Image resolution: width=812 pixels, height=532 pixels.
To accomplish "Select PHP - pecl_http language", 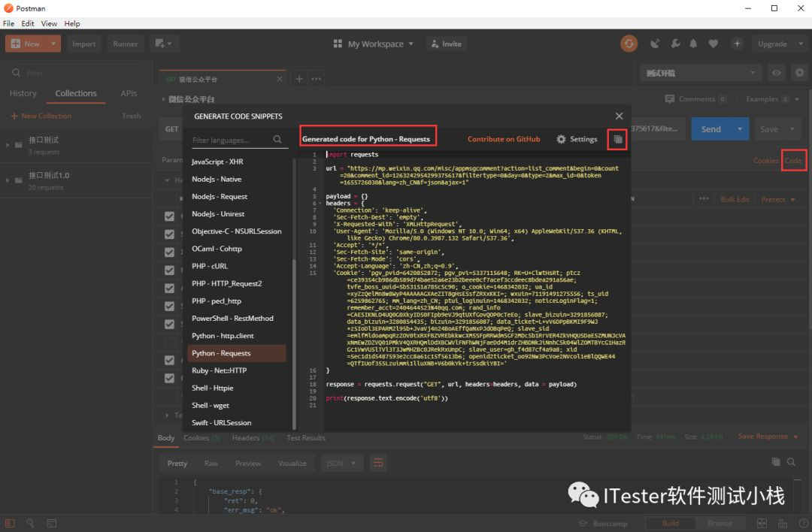I will tap(217, 301).
